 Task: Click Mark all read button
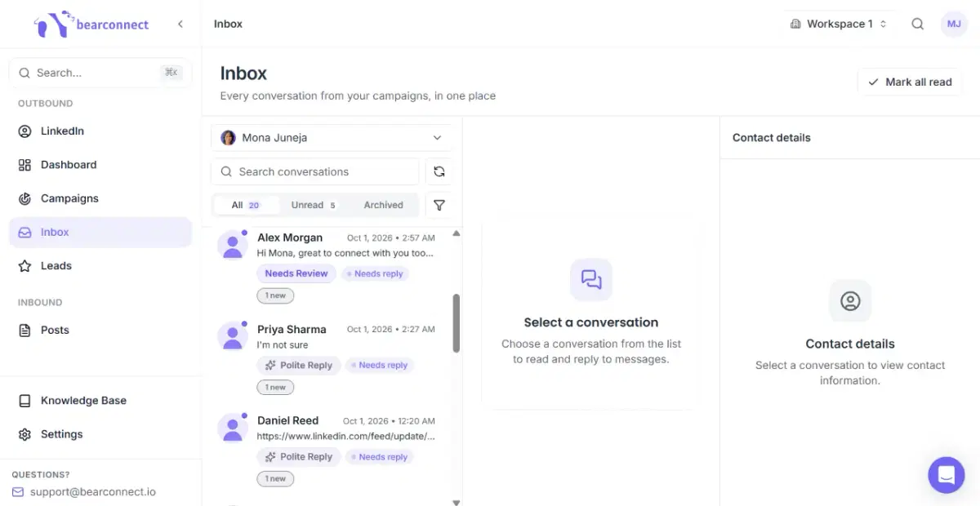[910, 82]
